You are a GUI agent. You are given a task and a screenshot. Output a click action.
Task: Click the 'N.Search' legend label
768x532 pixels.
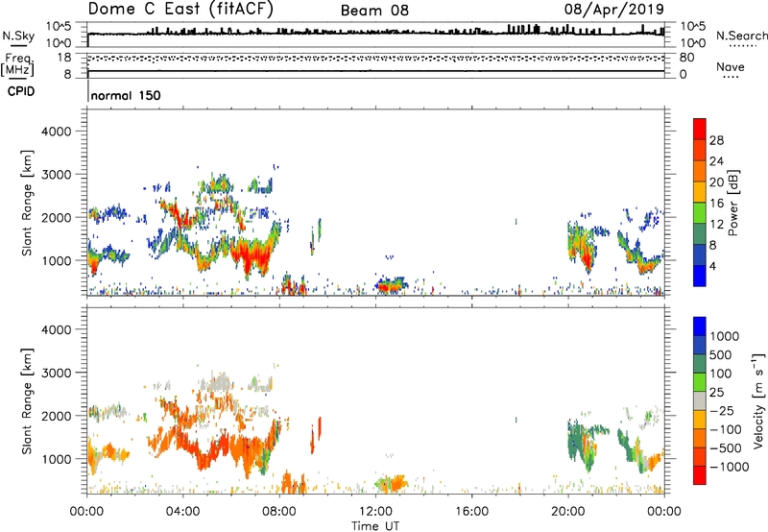point(741,36)
